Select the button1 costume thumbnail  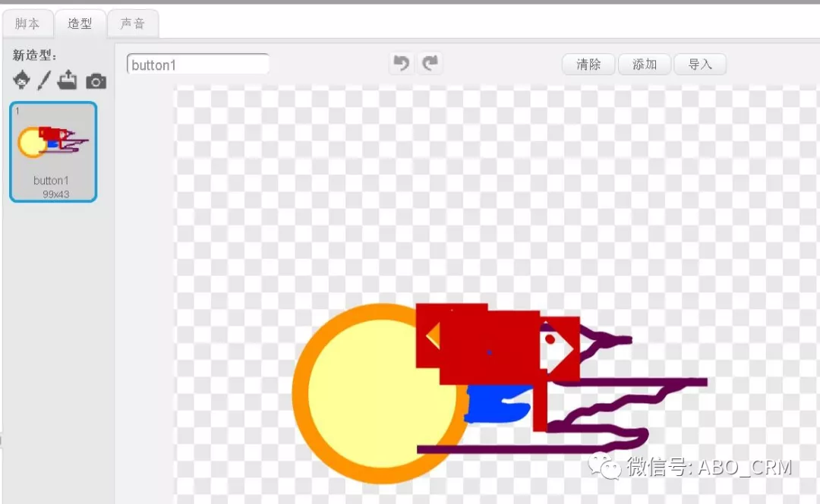(x=53, y=152)
